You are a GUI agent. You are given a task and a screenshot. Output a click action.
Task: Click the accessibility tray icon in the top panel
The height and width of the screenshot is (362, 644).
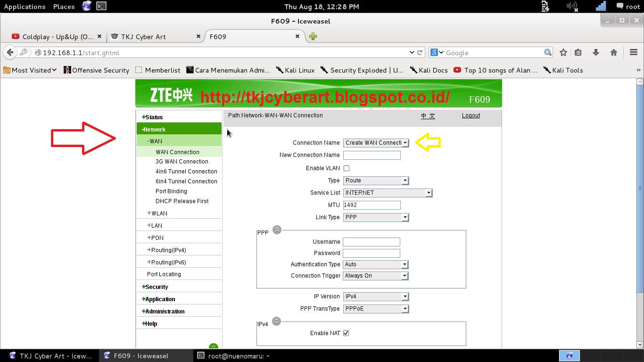tap(545, 6)
